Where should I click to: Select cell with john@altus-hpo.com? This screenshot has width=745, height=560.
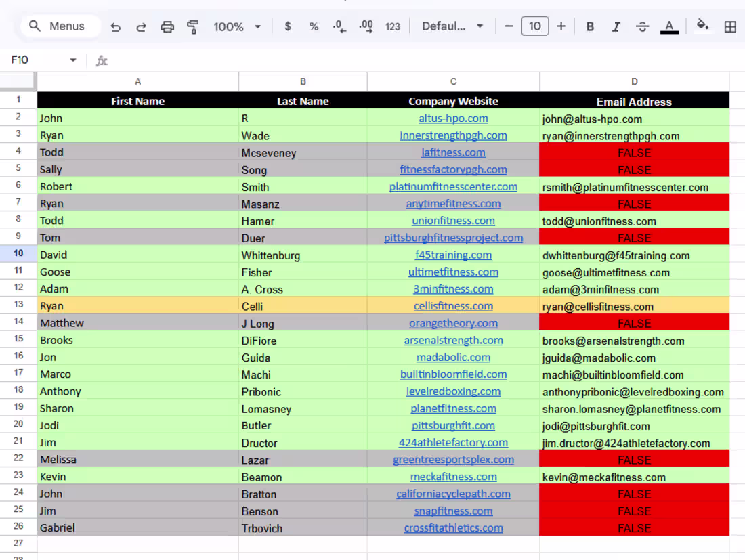[635, 119]
